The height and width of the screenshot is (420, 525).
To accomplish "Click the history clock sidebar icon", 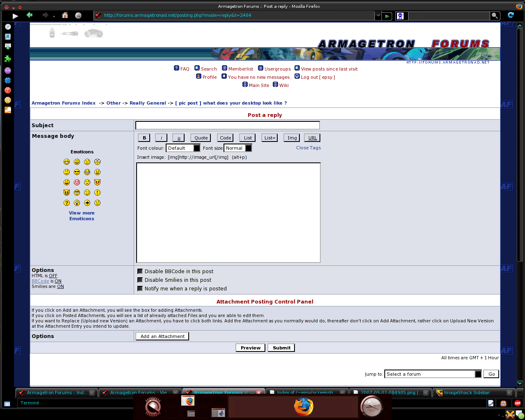I will tap(8, 27).
